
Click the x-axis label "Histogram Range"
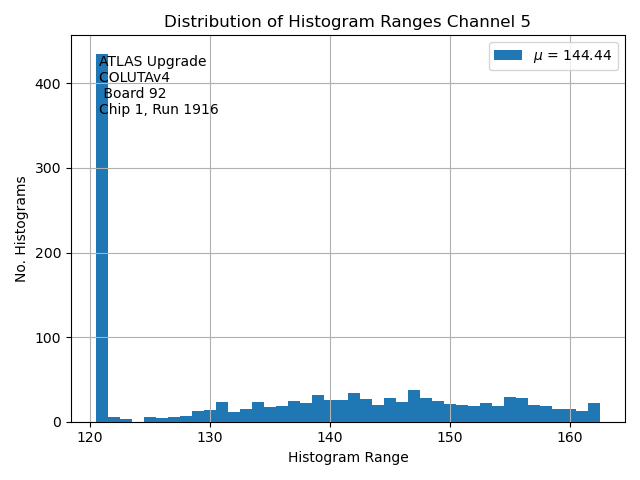pos(348,458)
